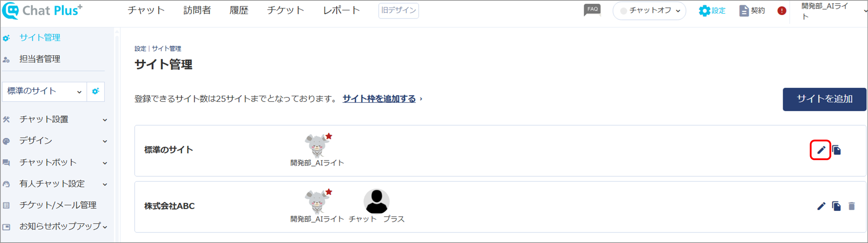This screenshot has height=243, width=868.
Task: Click the edit pencil for 標準のサイト
Action: (x=821, y=150)
